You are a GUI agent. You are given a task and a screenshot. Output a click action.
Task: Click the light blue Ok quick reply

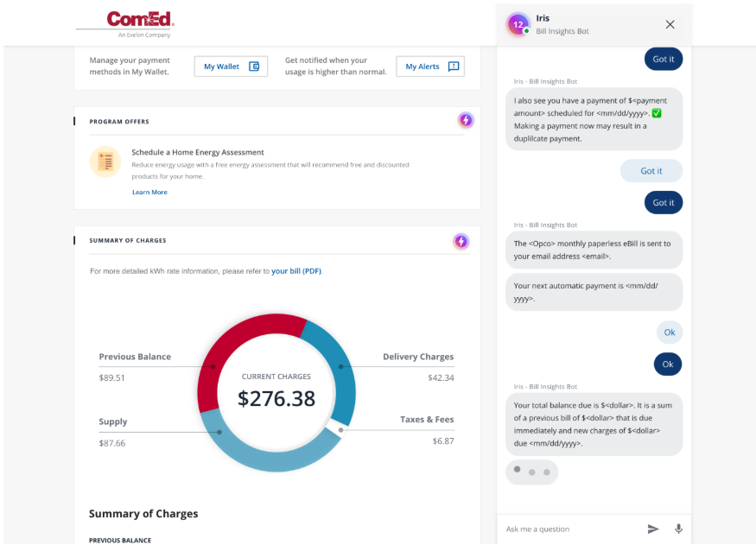coord(670,332)
